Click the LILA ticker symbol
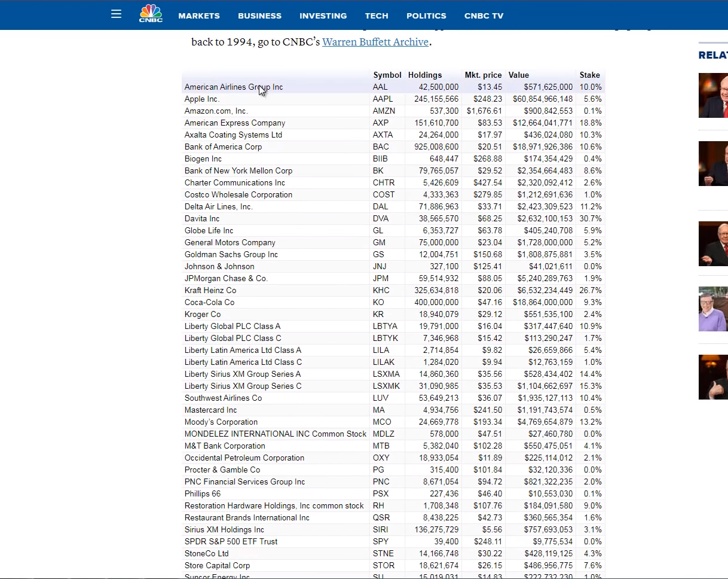Viewport: 728px width, 579px height. [381, 350]
